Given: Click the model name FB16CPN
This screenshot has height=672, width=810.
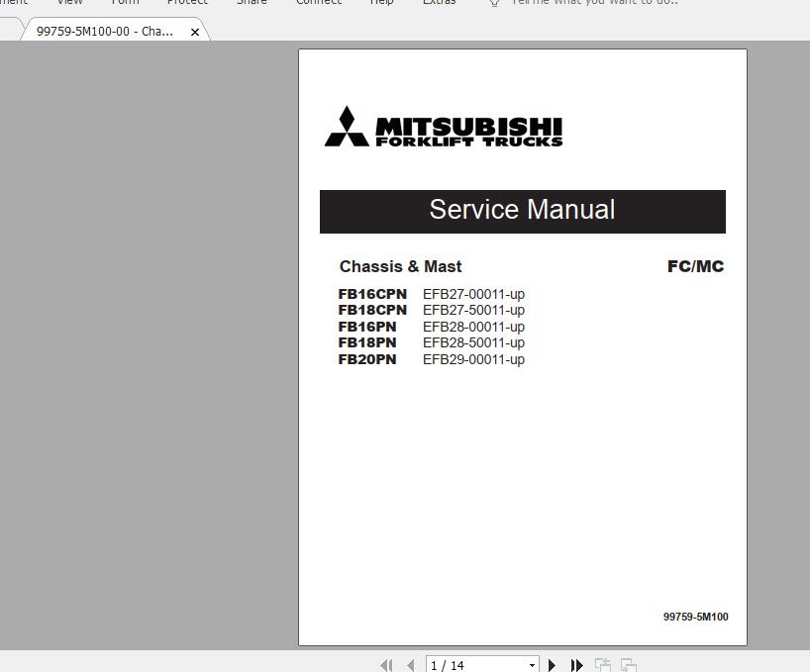Looking at the screenshot, I should [372, 294].
